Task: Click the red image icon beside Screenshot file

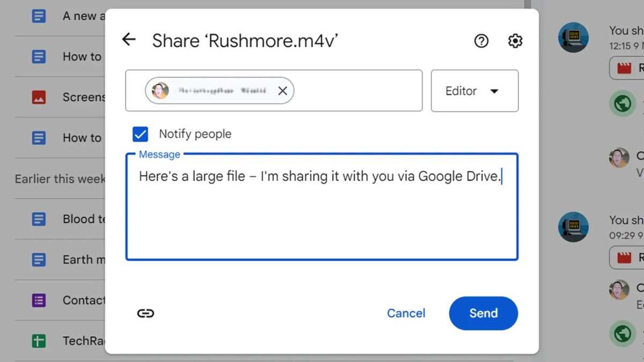Action: [x=39, y=97]
